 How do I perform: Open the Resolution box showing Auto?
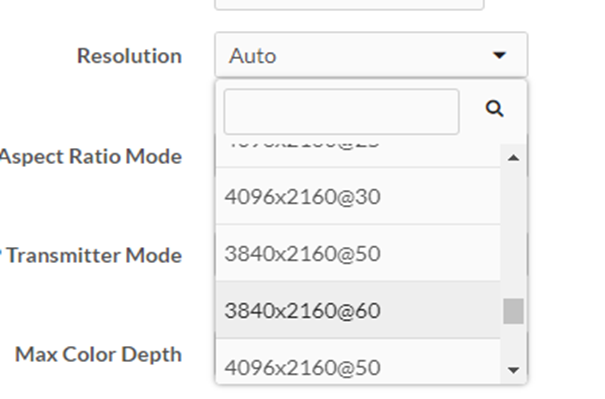click(x=371, y=55)
